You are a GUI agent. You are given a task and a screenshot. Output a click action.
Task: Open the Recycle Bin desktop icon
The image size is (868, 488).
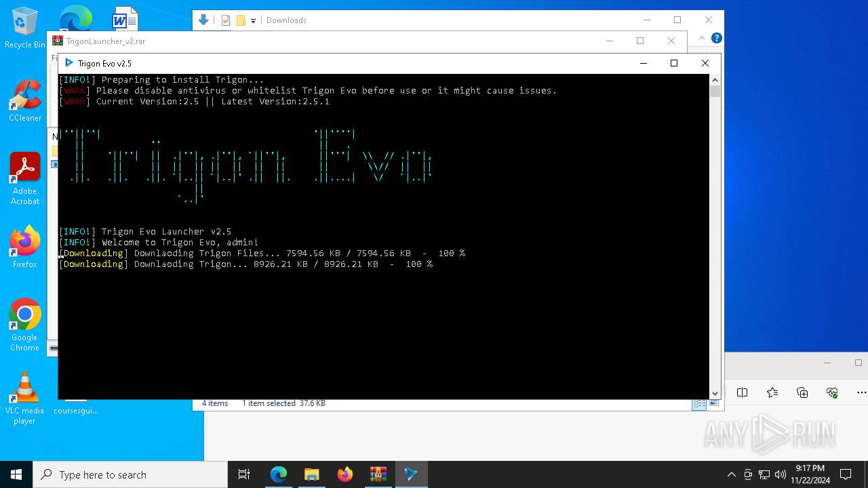(25, 28)
